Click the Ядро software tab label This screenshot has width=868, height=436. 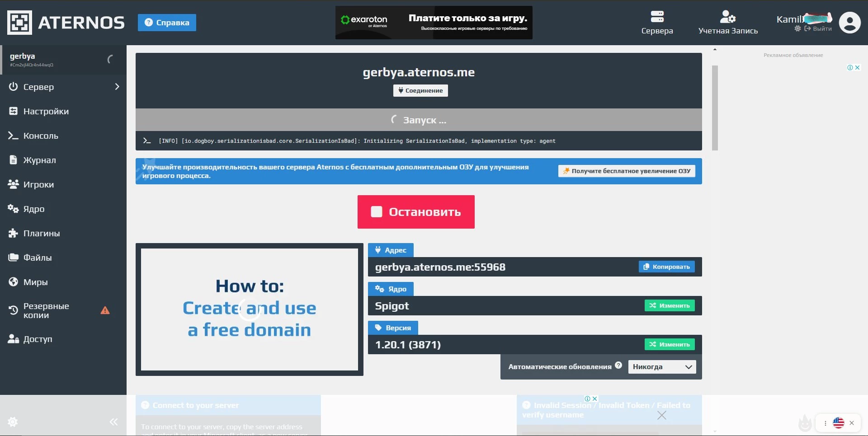[391, 289]
